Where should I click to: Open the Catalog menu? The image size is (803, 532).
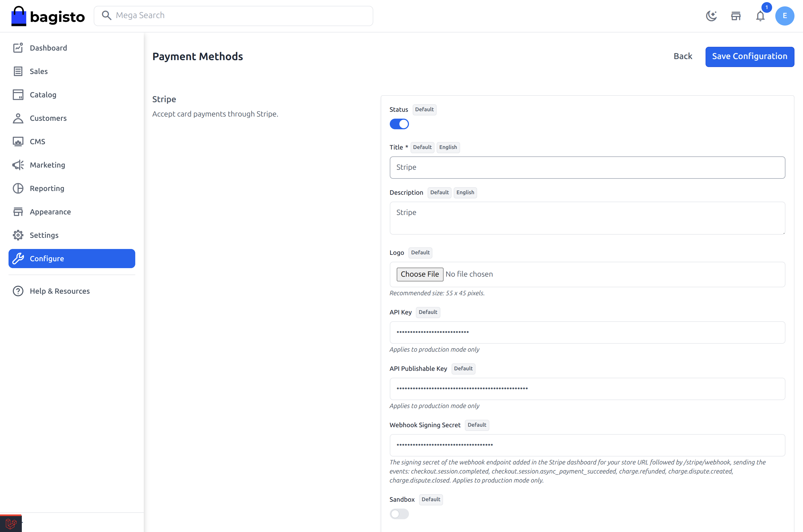[72, 95]
